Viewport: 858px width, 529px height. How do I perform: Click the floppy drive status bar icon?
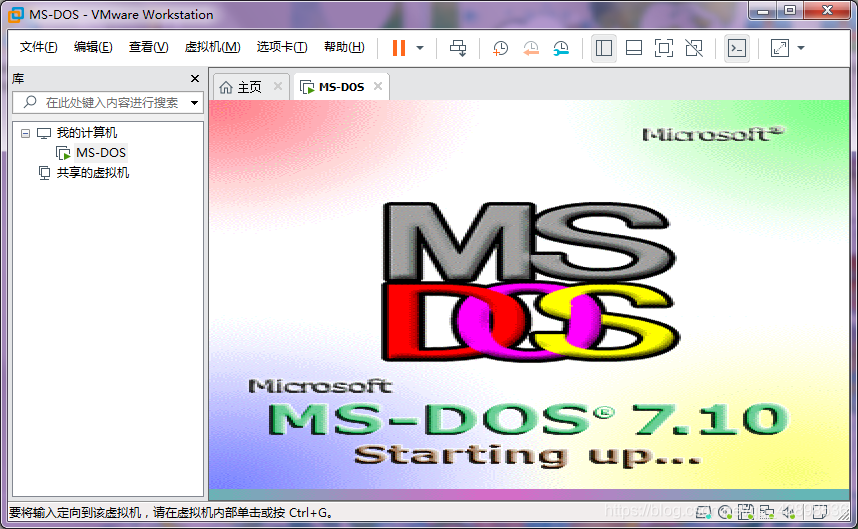pos(745,512)
